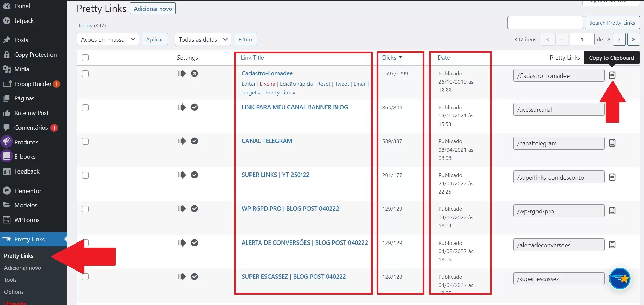Screen dimensions: 644x305
Task: Open Tools submenu item
Action: click(x=10, y=280)
